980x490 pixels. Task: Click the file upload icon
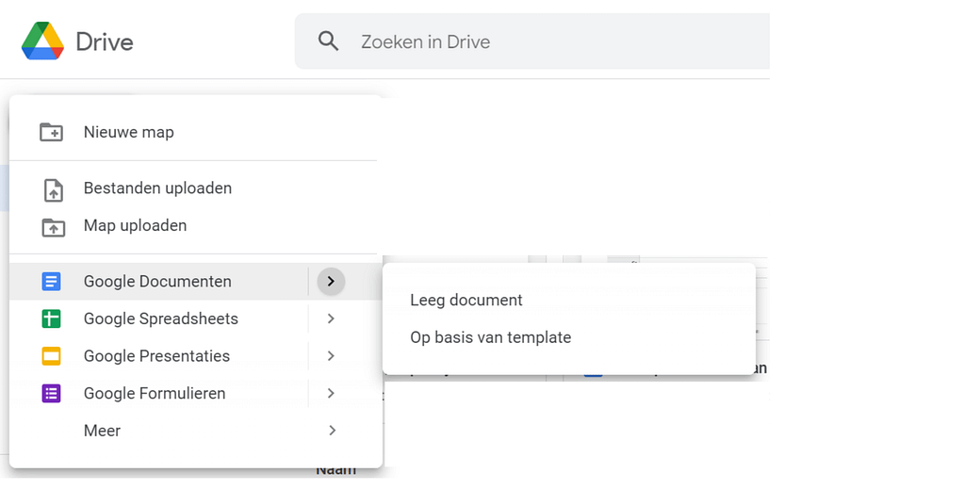point(53,190)
